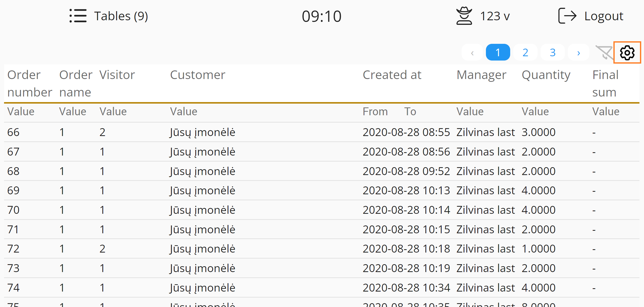Select order row number 72
Image resolution: width=644 pixels, height=307 pixels.
pos(13,249)
